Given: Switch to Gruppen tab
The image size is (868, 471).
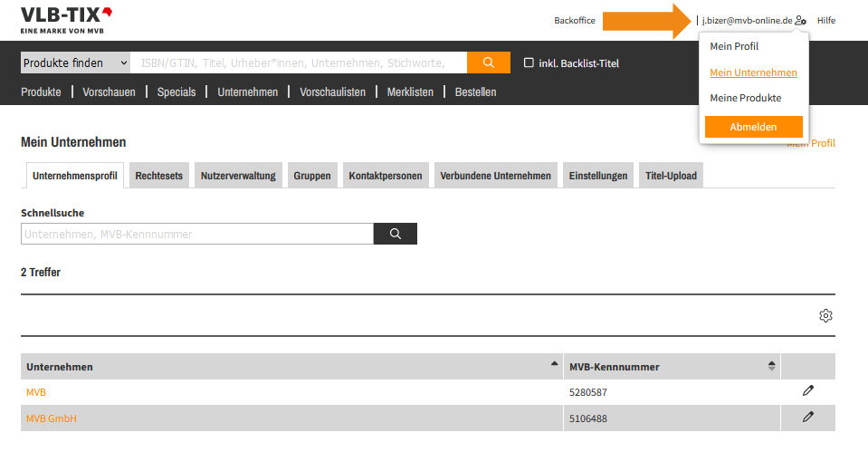Looking at the screenshot, I should coord(312,176).
